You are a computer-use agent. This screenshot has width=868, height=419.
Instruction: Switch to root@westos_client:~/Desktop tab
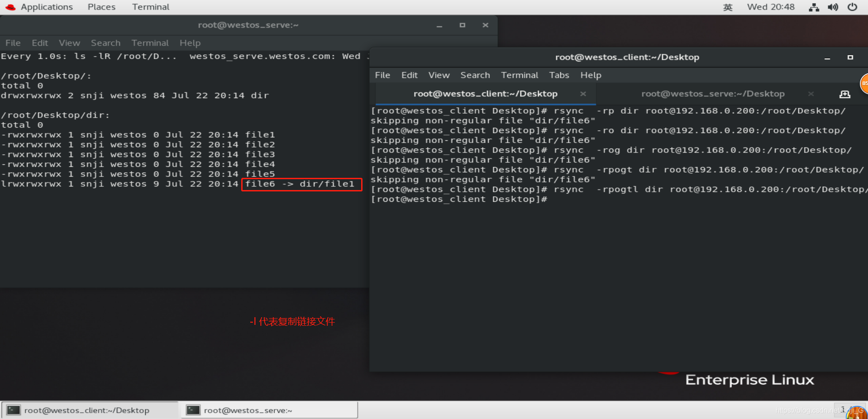pyautogui.click(x=485, y=94)
